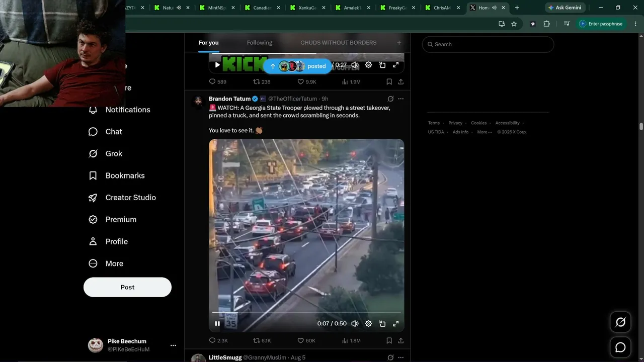Open the Terms footer link
Viewport: 644px width, 362px height.
434,123
